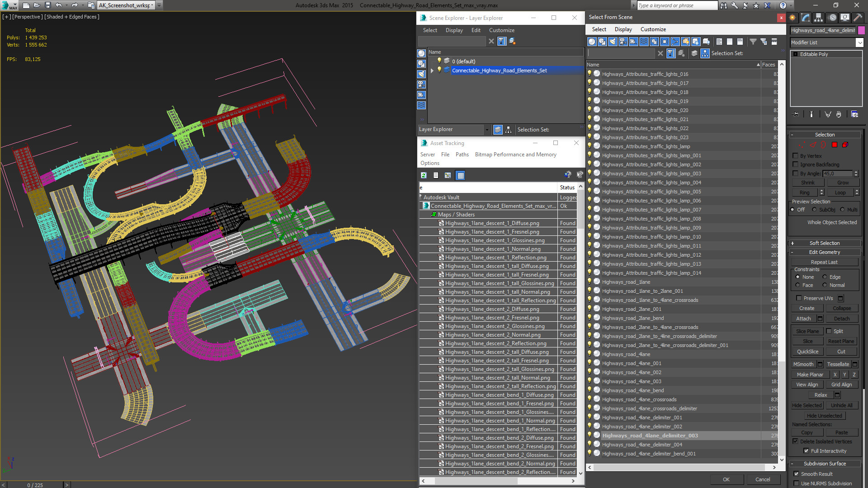The width and height of the screenshot is (868, 488).
Task: Click Save file icon in top toolbar
Action: tap(47, 5)
